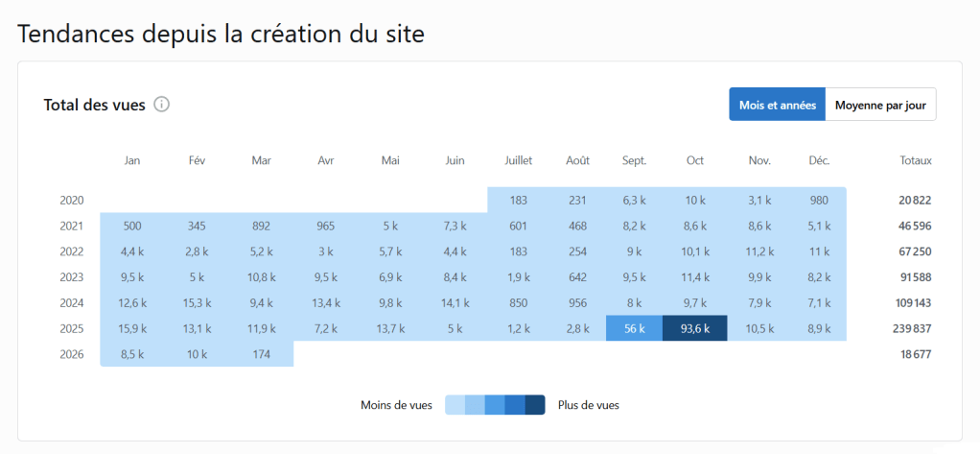
Task: Click the Juillet 2020 cell showing 183
Action: (x=519, y=201)
